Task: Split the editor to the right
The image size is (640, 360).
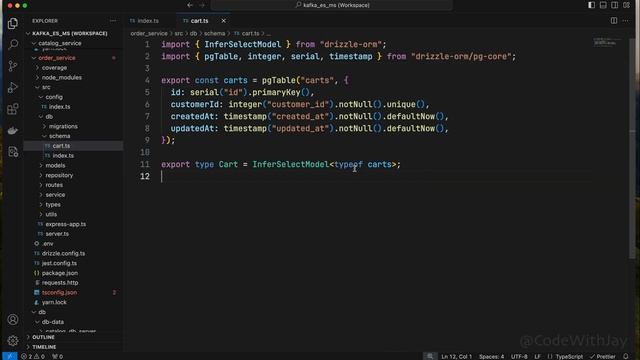Action: pos(613,20)
